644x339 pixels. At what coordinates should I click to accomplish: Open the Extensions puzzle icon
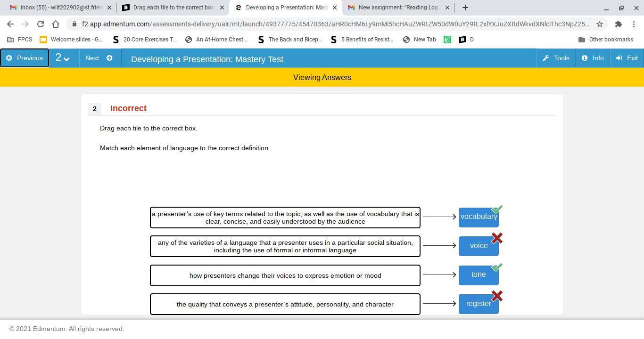pyautogui.click(x=619, y=24)
